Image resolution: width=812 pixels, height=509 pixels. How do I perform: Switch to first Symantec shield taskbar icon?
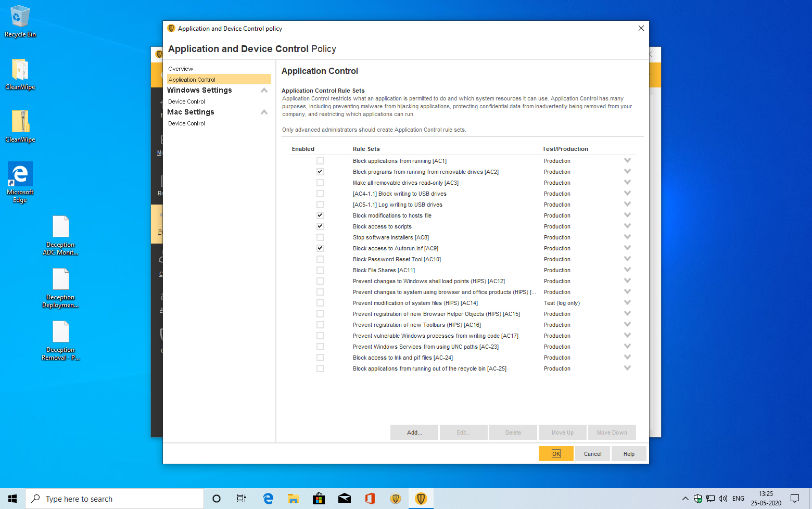pos(396,499)
